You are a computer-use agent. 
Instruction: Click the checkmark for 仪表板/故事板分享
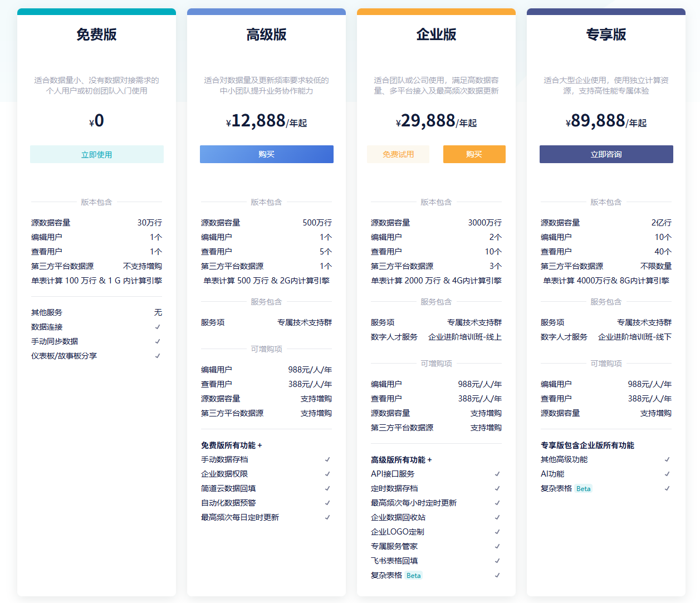(x=158, y=356)
